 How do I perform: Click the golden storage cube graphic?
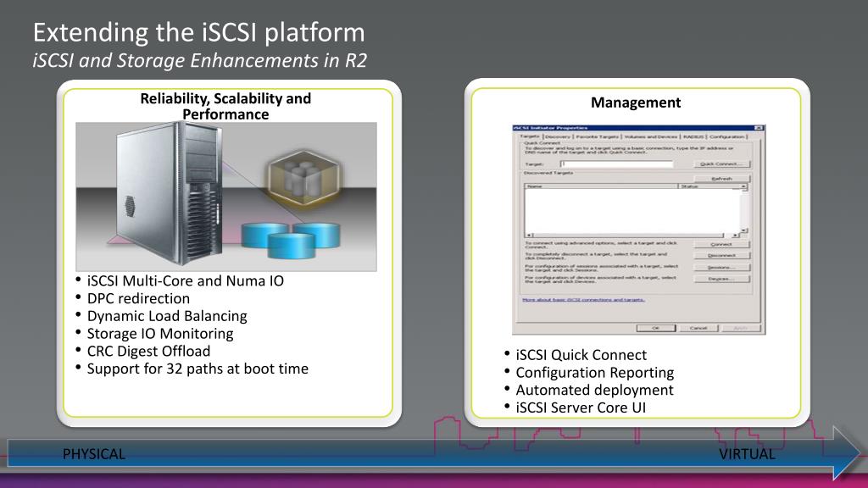coord(303,178)
